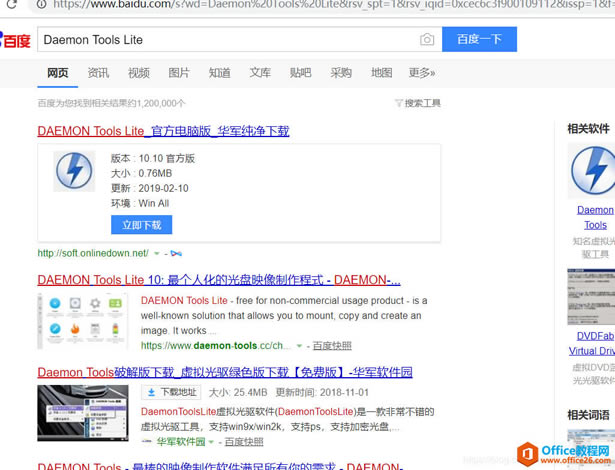Click the 立即下载 button
Screen dimensions: 615x470
coord(142,225)
